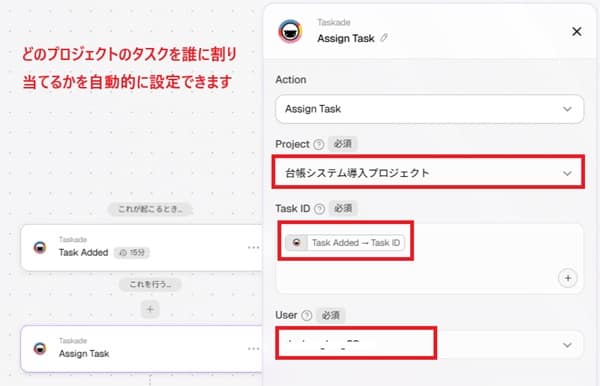Open options menu of Task Added card

pos(253,248)
